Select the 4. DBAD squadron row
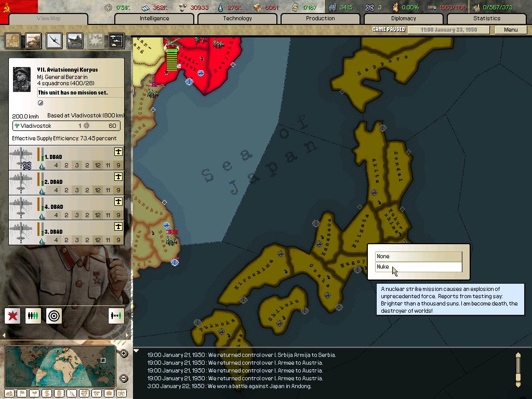The image size is (532, 399). (x=66, y=208)
